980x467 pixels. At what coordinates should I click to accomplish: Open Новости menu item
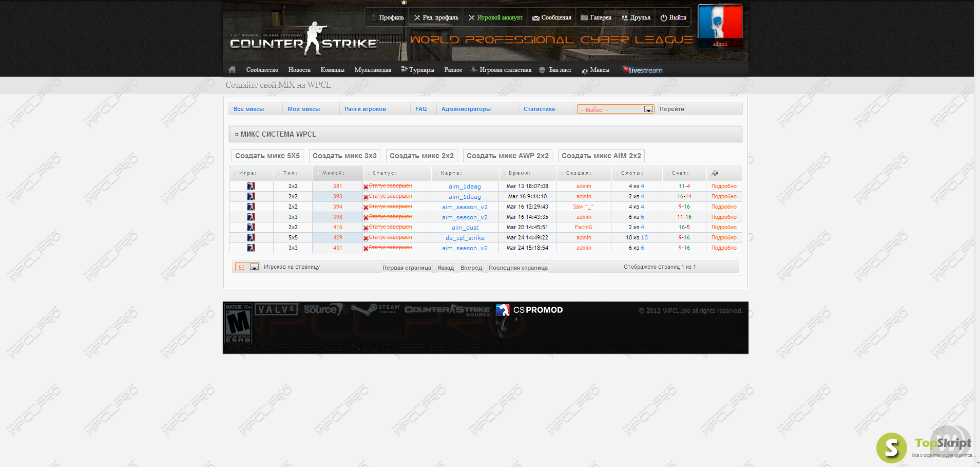coord(299,70)
